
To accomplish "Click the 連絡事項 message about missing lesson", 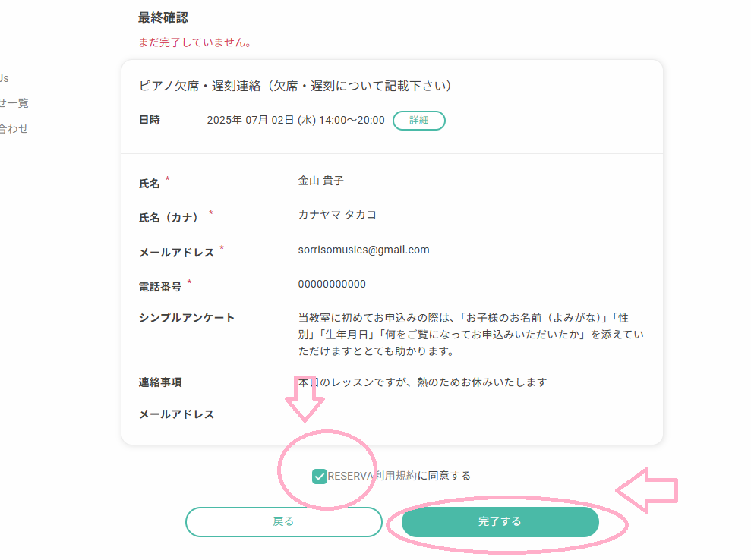I will point(422,382).
